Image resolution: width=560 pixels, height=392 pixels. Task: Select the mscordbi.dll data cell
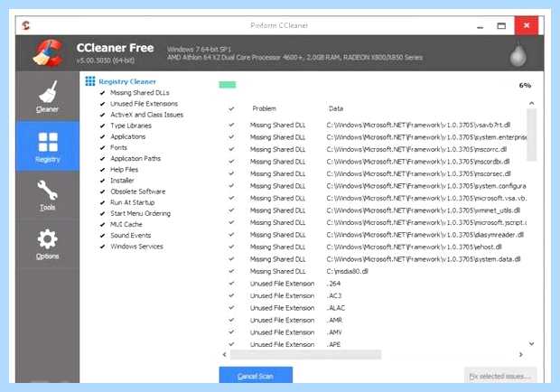tap(418, 162)
